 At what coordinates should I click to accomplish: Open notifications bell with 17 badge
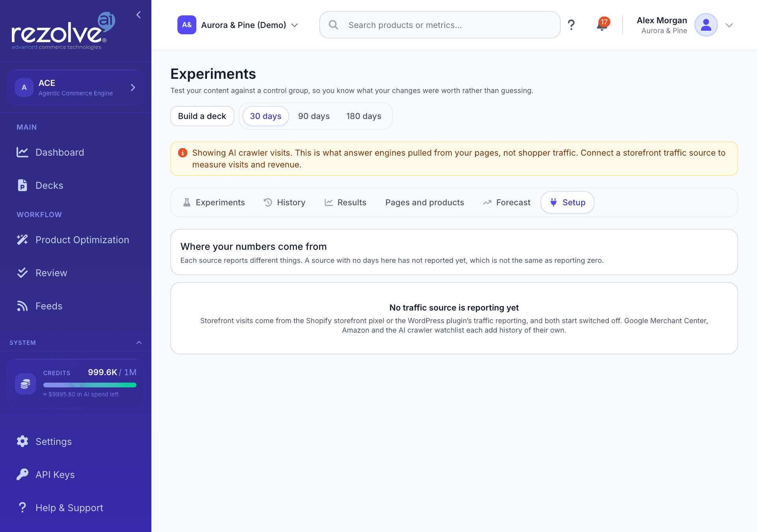tap(602, 25)
